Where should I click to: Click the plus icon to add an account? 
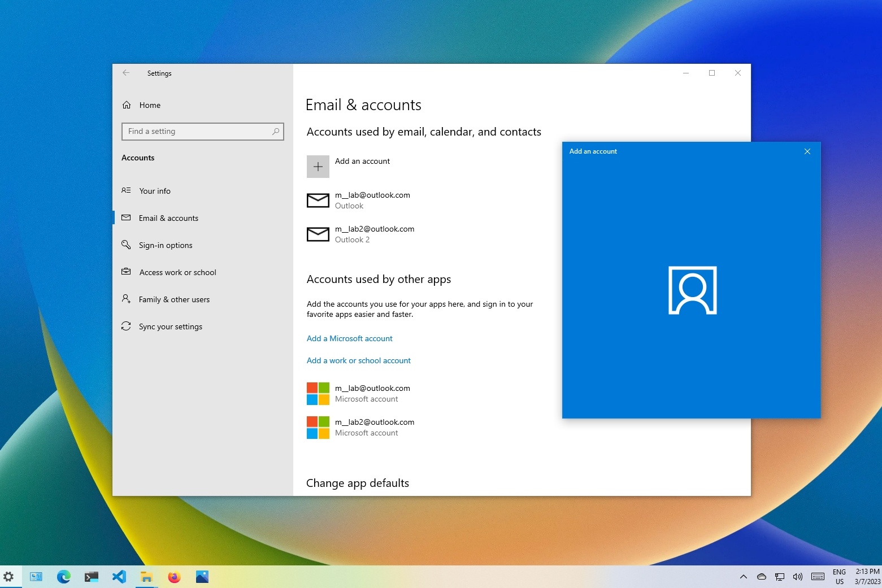point(318,166)
